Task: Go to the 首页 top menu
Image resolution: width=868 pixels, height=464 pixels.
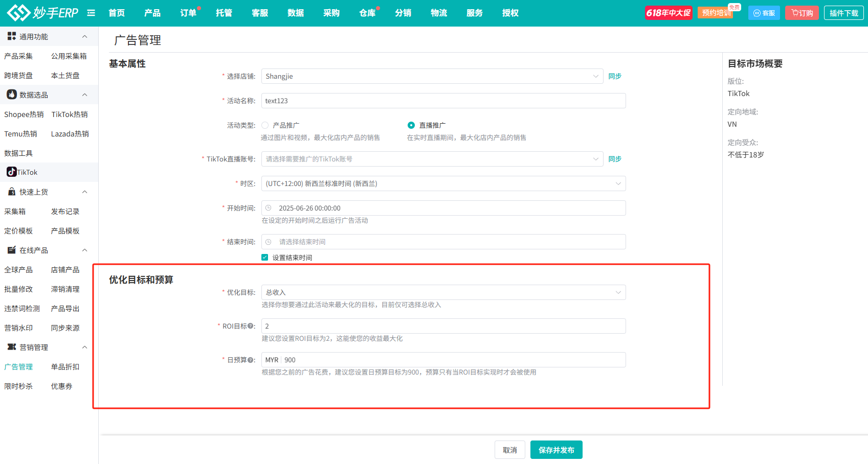Action: pyautogui.click(x=117, y=13)
